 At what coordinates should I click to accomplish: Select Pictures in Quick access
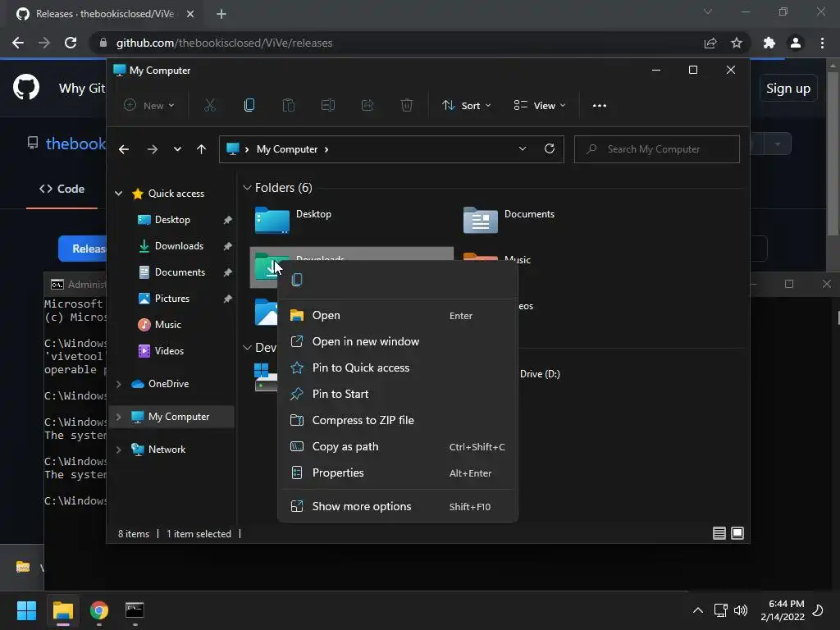[x=171, y=299]
